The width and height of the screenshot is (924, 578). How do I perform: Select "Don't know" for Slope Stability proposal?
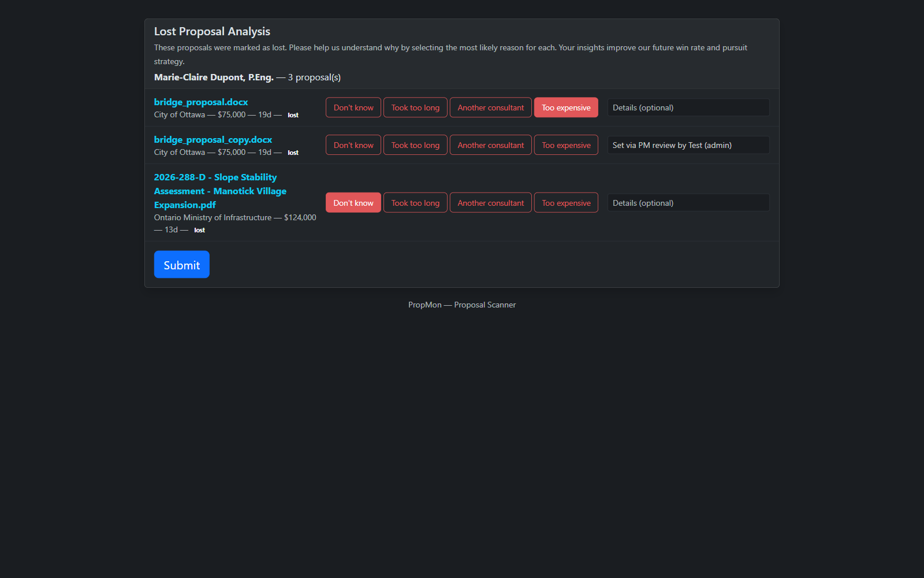coord(353,203)
